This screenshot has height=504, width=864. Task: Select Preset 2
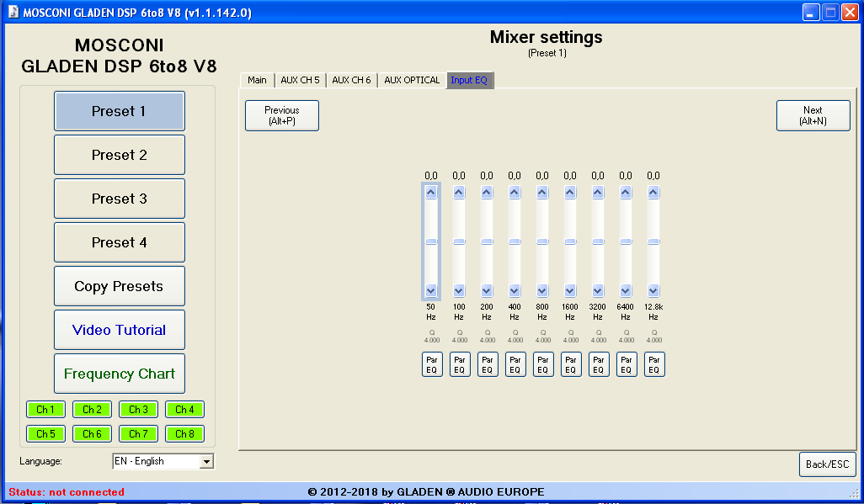(120, 155)
